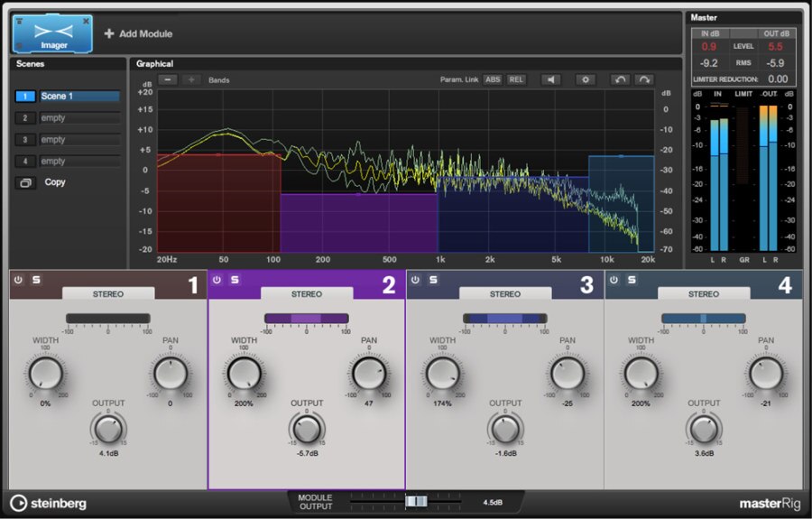Viewport: 812px width, 519px height.
Task: Click band 2 pan value 47
Action: pos(369,403)
